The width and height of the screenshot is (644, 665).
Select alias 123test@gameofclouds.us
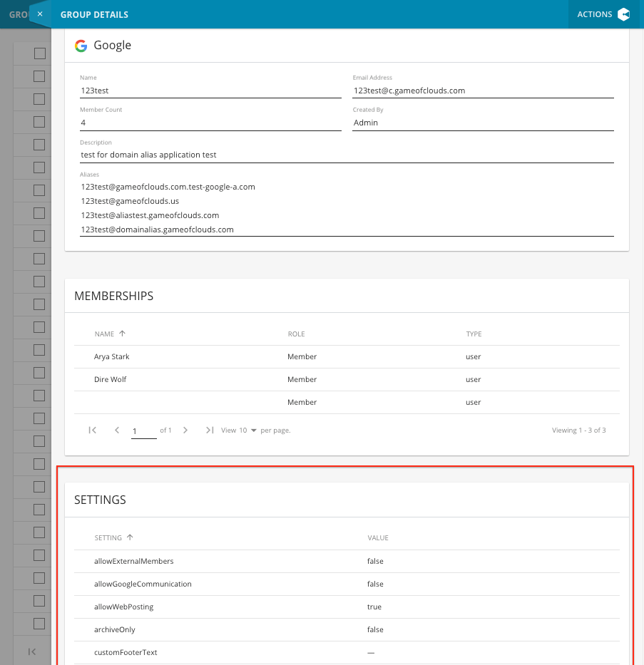pos(130,201)
